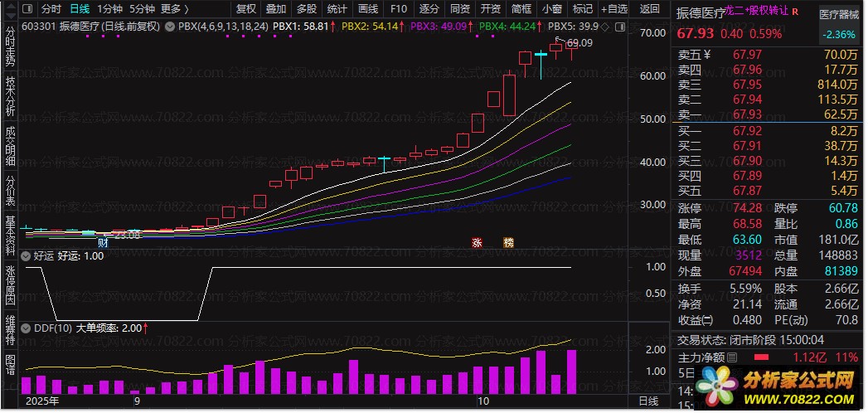Click the F10 toolbar button

pos(398,9)
